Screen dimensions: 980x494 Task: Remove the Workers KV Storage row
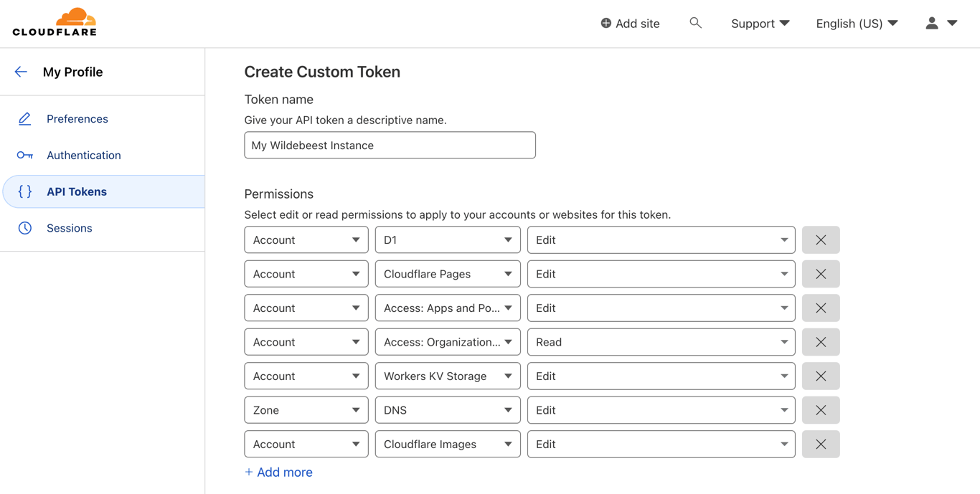click(x=821, y=376)
